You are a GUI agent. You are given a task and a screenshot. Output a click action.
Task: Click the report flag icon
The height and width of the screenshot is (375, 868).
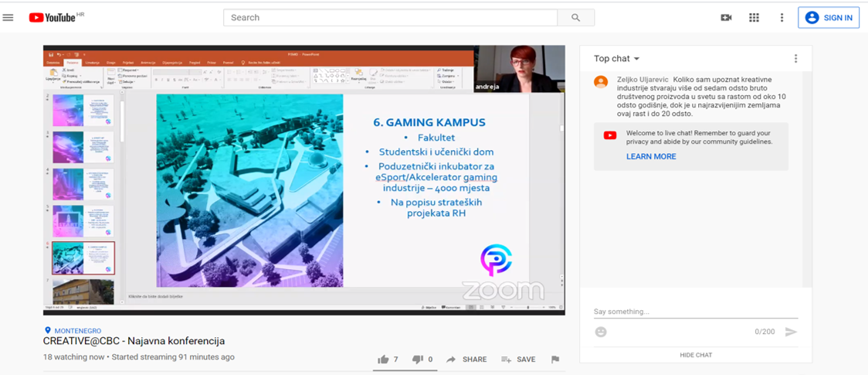click(554, 360)
